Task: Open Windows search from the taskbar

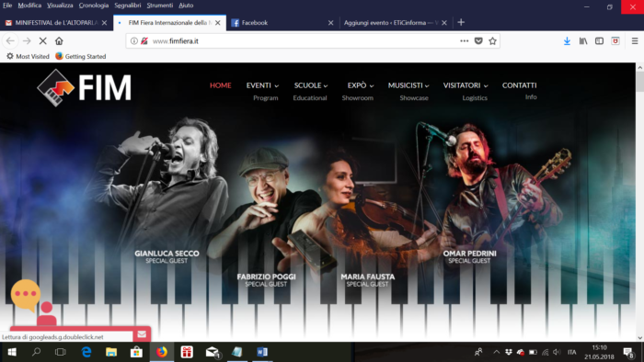Action: [x=36, y=352]
